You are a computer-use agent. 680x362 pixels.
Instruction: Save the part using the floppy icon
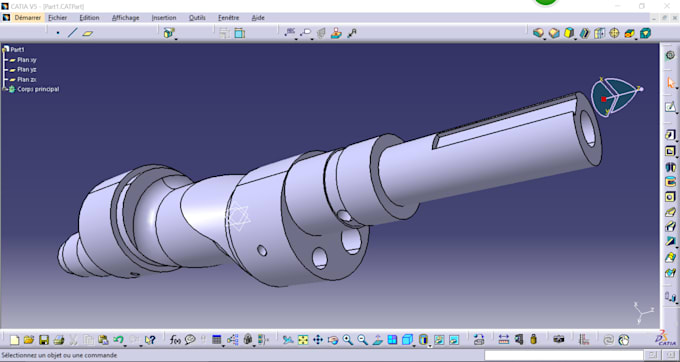[44, 340]
